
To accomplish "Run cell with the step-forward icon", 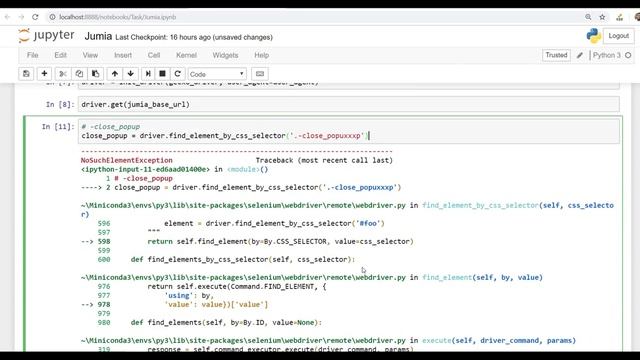I will pyautogui.click(x=148, y=74).
